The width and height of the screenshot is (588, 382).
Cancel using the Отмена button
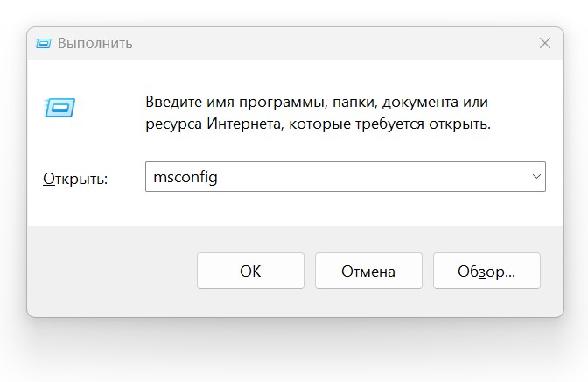[368, 271]
